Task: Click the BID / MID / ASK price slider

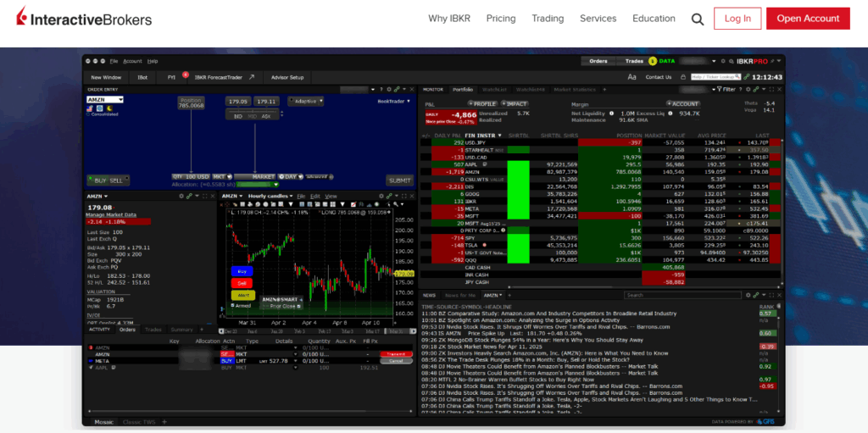Action: click(x=252, y=114)
